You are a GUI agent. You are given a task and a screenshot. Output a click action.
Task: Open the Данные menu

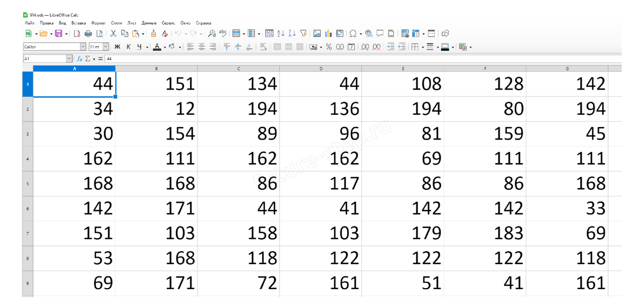149,23
